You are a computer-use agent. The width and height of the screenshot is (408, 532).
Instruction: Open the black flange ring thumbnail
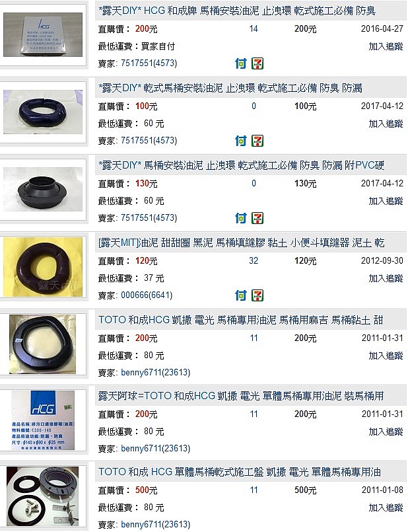pyautogui.click(x=43, y=189)
